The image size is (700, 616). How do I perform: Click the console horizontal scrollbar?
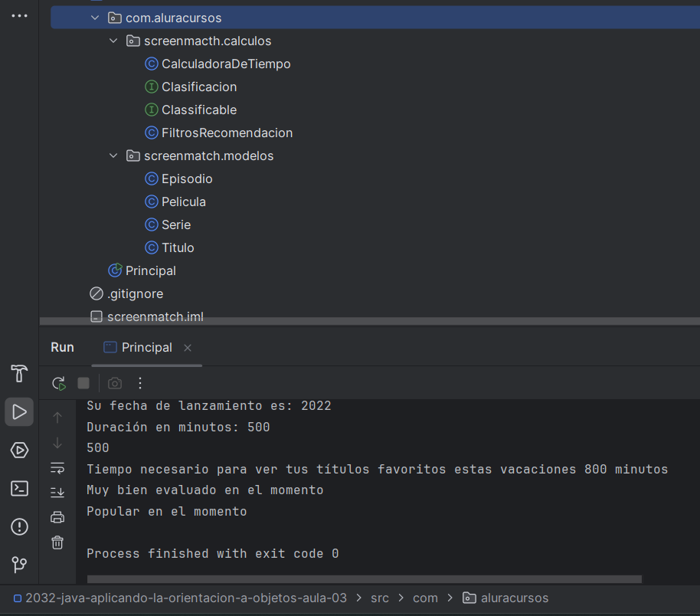click(364, 579)
